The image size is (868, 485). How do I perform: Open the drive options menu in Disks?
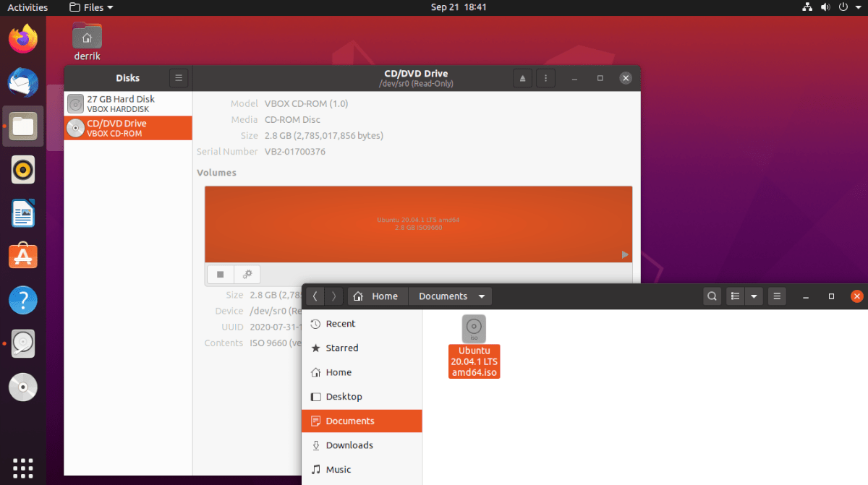[x=545, y=77]
